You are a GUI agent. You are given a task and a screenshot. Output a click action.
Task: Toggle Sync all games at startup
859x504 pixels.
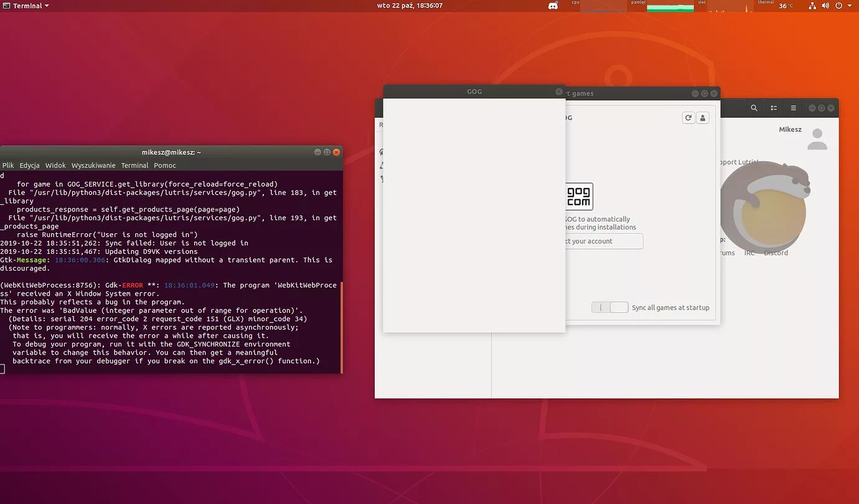tap(609, 307)
